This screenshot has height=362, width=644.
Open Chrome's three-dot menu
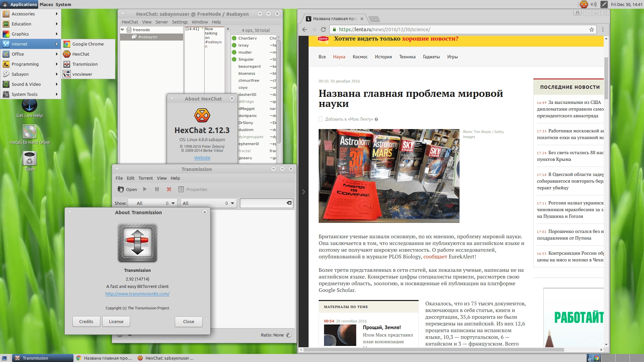click(603, 29)
